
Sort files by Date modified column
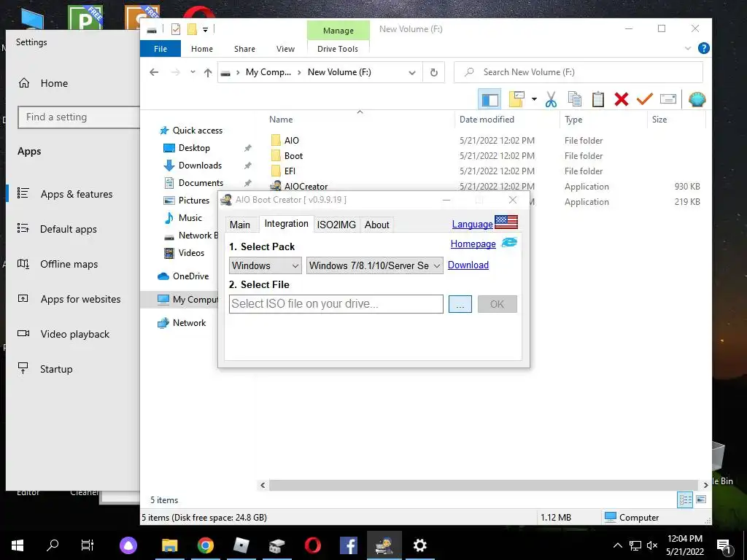(x=487, y=120)
